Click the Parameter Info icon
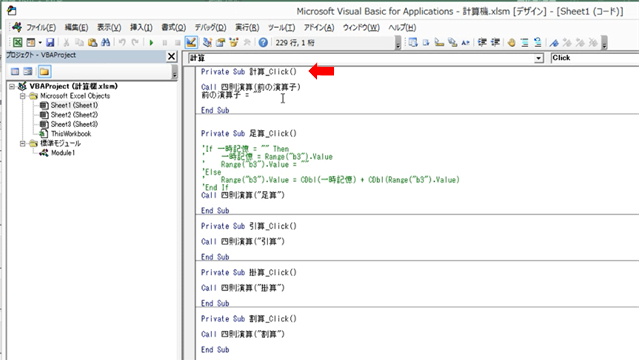Viewport: 640px width, 360px height. tap(452, 42)
